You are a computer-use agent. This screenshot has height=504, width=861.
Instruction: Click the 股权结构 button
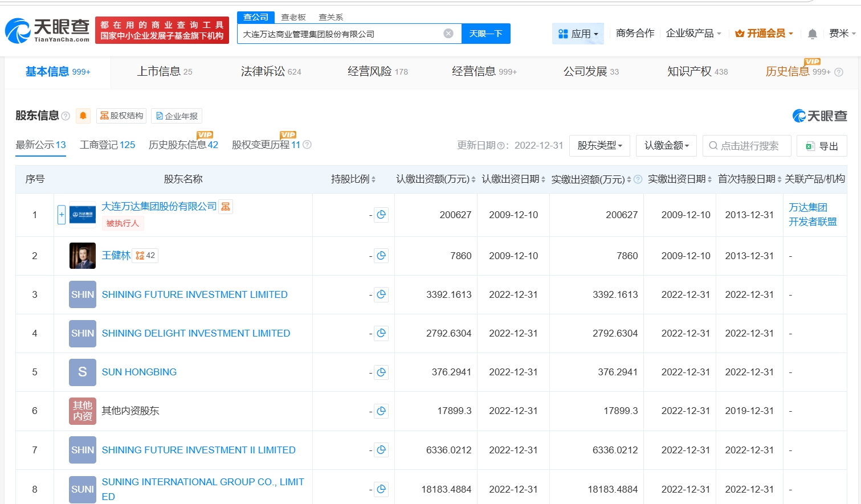[121, 116]
